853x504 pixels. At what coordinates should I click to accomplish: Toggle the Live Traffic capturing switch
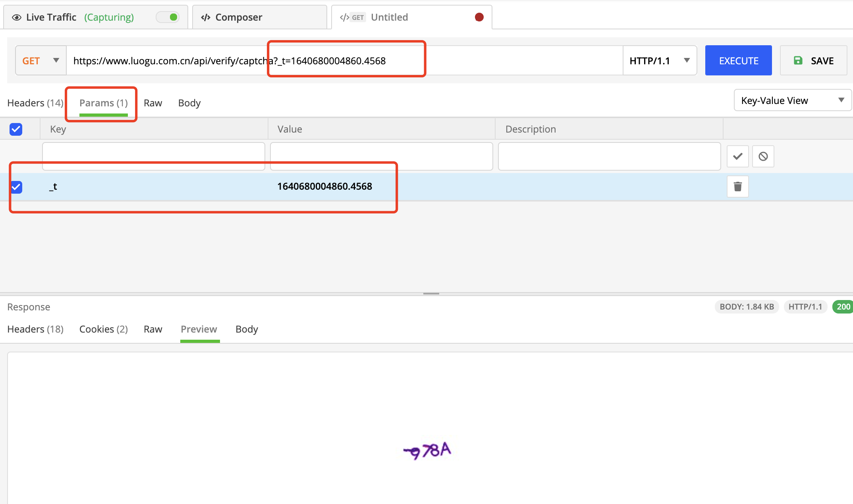tap(168, 17)
